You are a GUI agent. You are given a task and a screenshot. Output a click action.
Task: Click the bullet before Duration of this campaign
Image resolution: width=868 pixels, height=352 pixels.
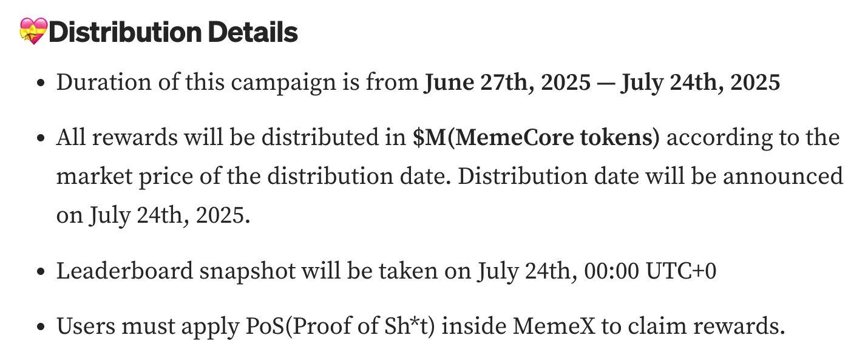point(41,83)
